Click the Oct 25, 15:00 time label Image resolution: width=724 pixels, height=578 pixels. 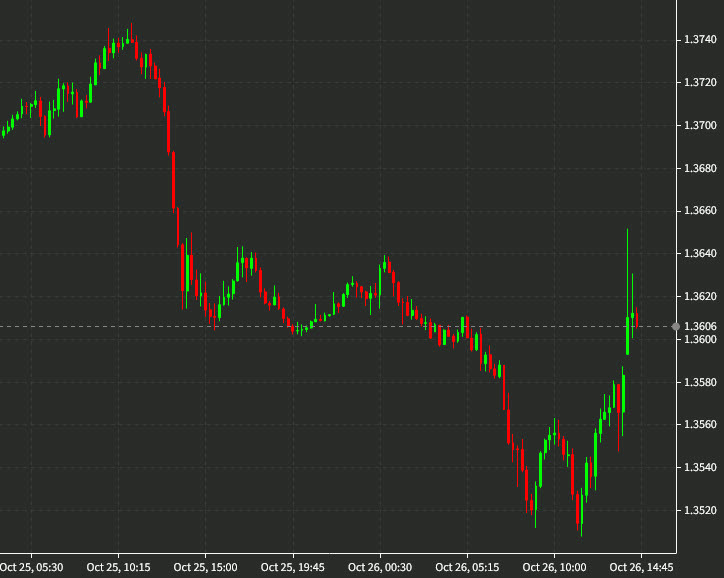(205, 567)
